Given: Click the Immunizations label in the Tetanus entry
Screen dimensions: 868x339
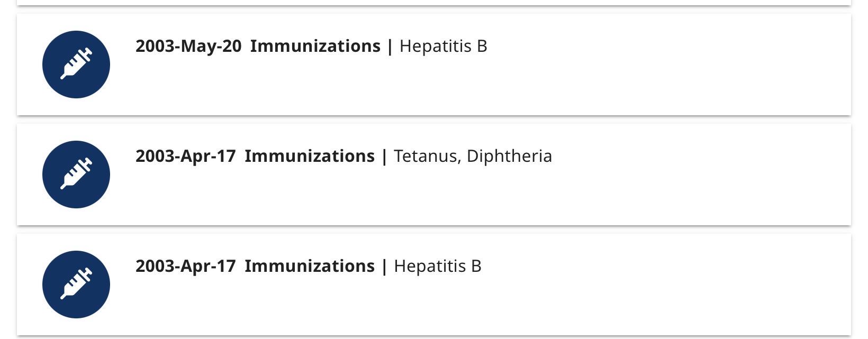Looking at the screenshot, I should tap(309, 156).
